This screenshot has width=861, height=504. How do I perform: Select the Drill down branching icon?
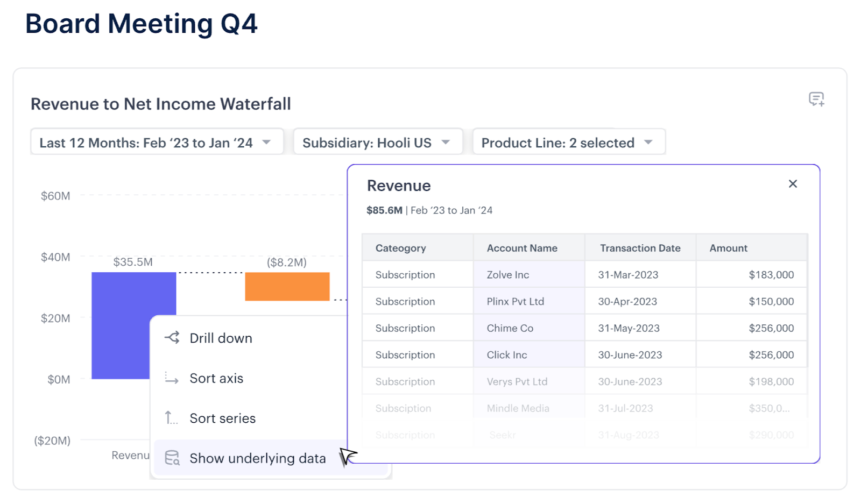(x=172, y=338)
